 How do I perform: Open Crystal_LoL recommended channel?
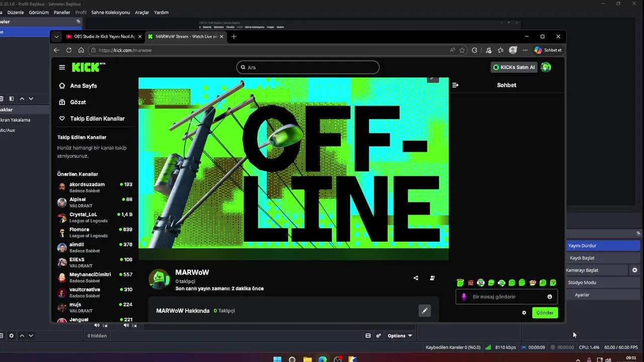(95, 217)
